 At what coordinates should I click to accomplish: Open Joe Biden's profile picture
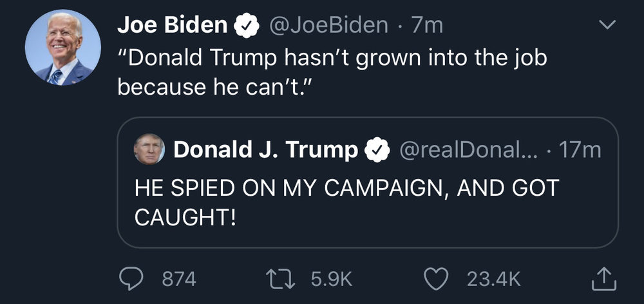tap(62, 48)
